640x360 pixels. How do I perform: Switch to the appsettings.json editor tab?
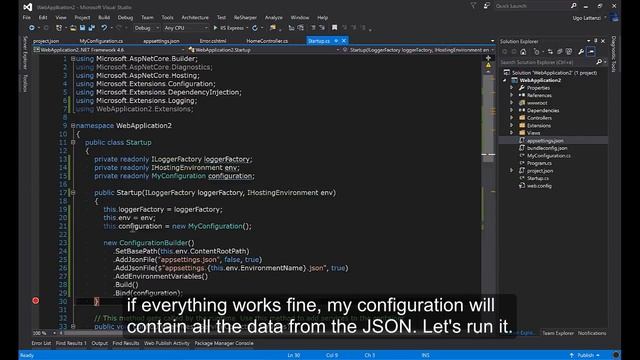tap(161, 41)
